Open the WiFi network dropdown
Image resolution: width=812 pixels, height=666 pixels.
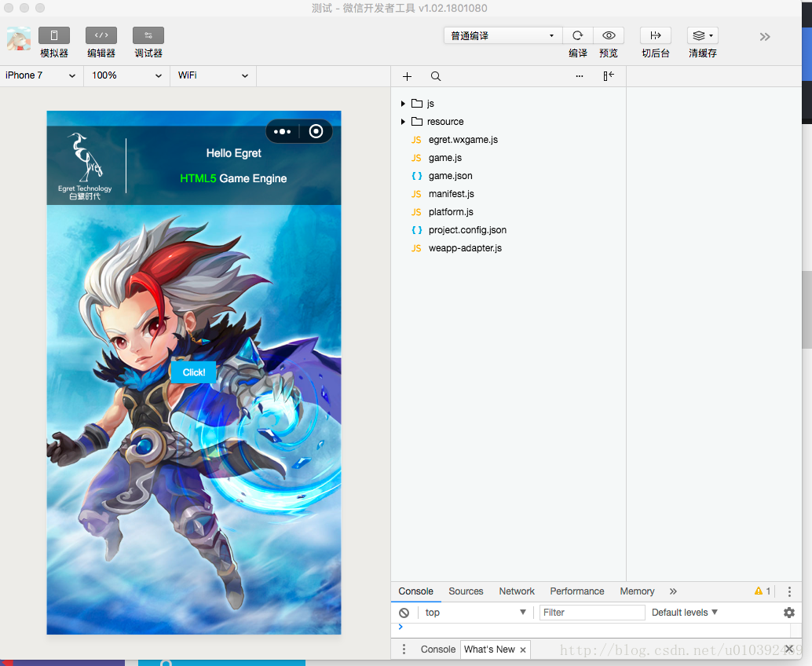(x=213, y=75)
